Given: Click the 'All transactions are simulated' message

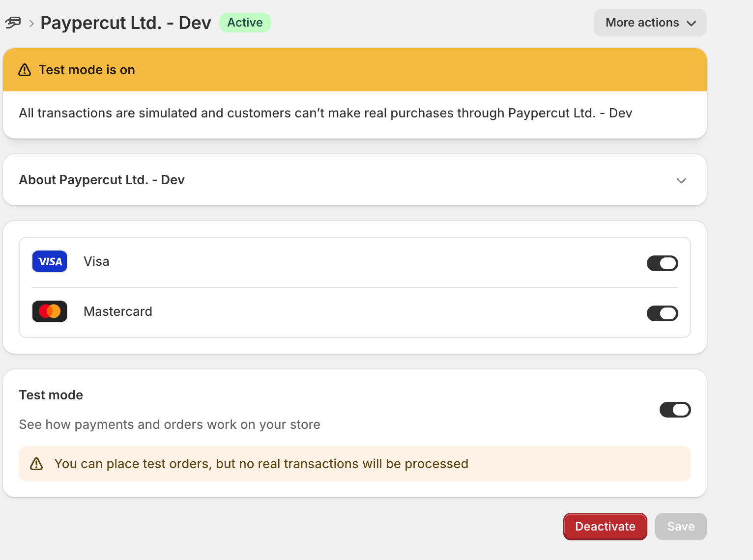Looking at the screenshot, I should tap(325, 113).
